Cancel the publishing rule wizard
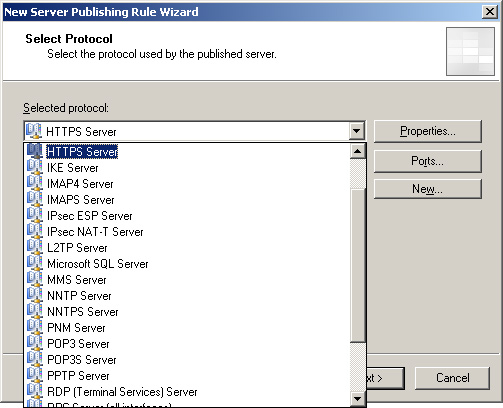 click(452, 378)
